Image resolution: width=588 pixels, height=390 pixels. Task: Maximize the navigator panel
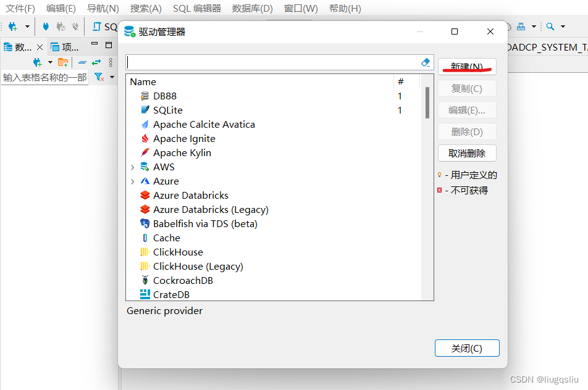(x=109, y=45)
